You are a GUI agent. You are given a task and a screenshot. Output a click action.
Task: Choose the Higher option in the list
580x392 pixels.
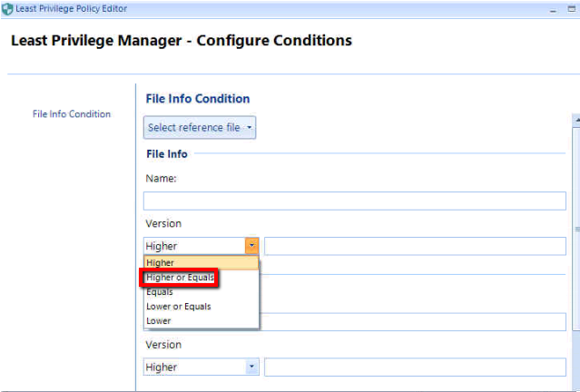coord(202,263)
